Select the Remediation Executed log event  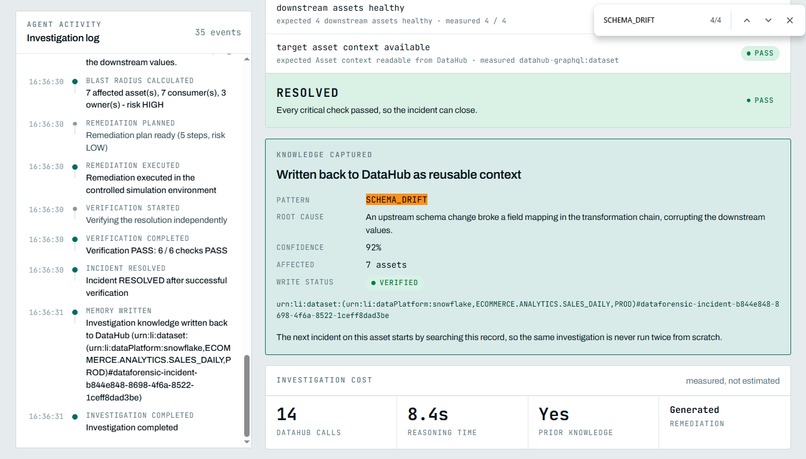point(132,178)
